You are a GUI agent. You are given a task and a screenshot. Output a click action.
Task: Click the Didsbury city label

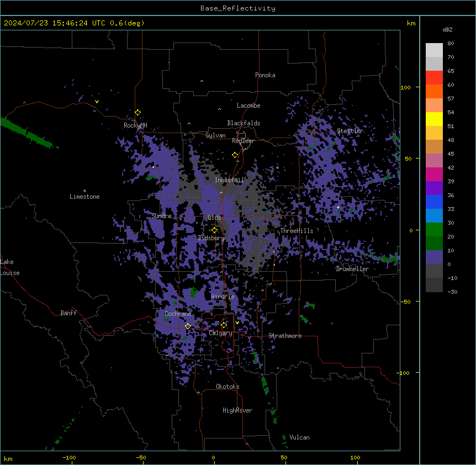coord(211,238)
